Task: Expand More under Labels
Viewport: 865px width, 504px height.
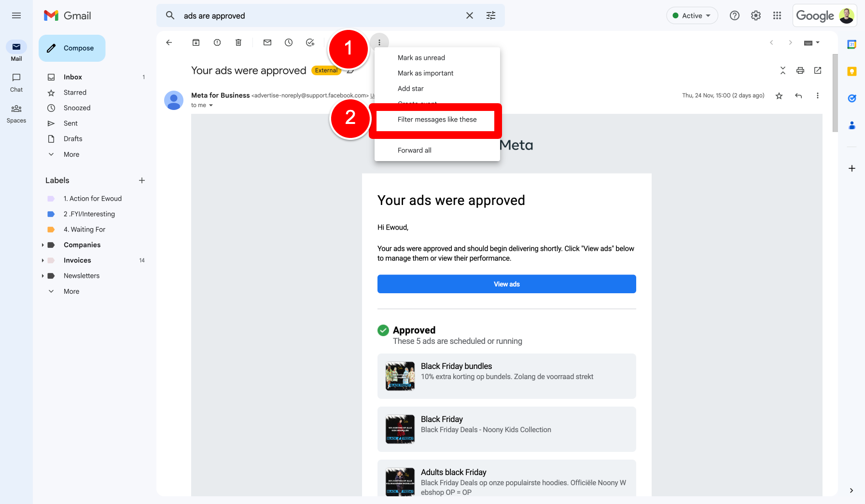Action: [x=71, y=291]
